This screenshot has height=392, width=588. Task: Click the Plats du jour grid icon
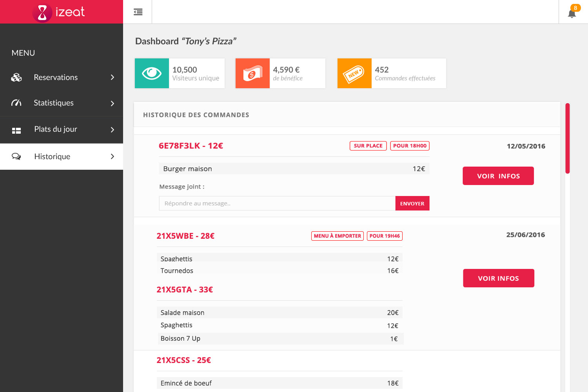click(x=16, y=131)
